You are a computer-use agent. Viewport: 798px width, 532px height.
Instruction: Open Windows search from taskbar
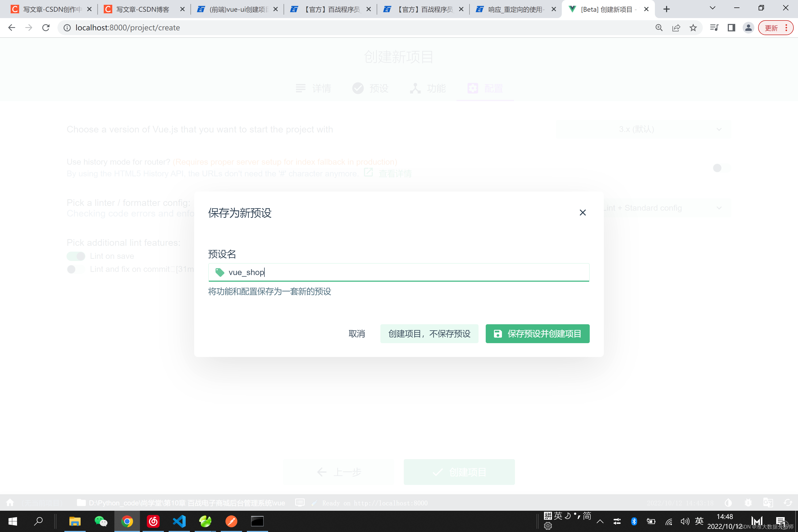tap(38, 521)
